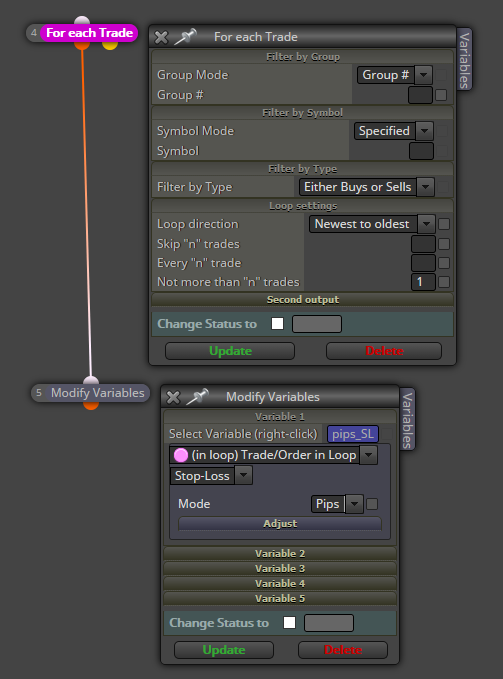Click Update in Modify Variables panel
Viewport: 503px width, 679px height.
tap(224, 650)
